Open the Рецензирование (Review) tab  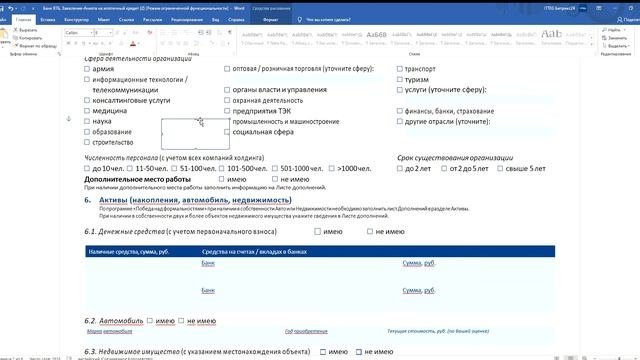point(187,20)
